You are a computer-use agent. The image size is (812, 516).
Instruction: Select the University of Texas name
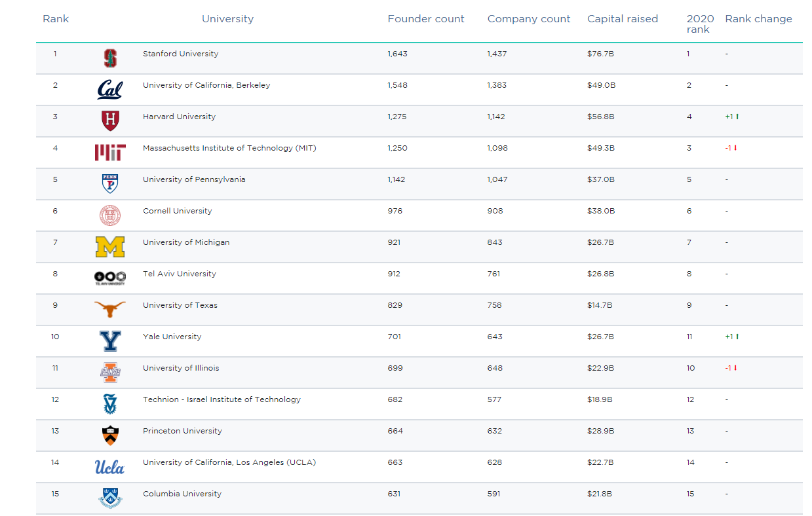(x=180, y=305)
